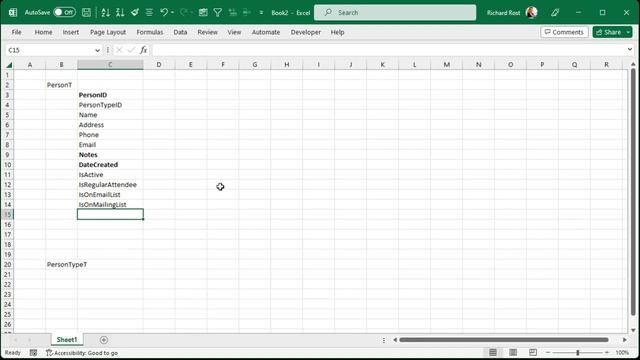
Task: Toggle the AutoSave switch
Action: (64, 12)
